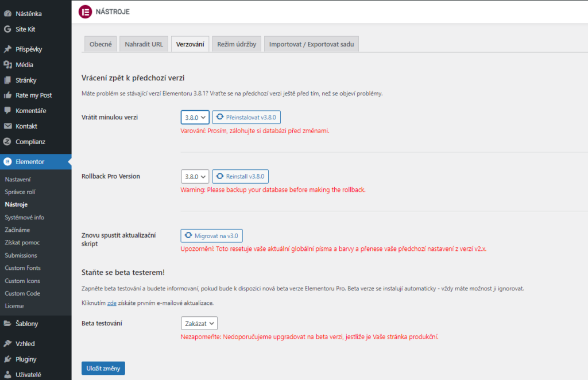Open Uživatelé menu label
Image resolution: width=588 pixels, height=380 pixels.
pos(28,375)
